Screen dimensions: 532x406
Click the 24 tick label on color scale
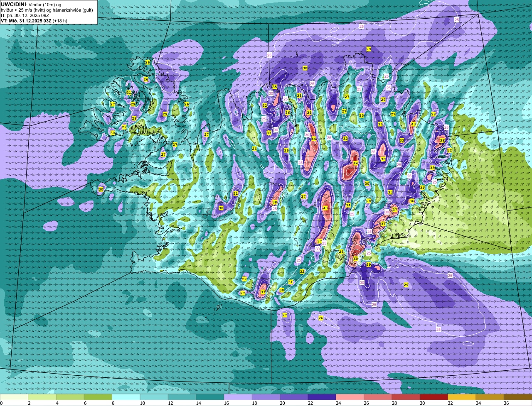coord(338,403)
